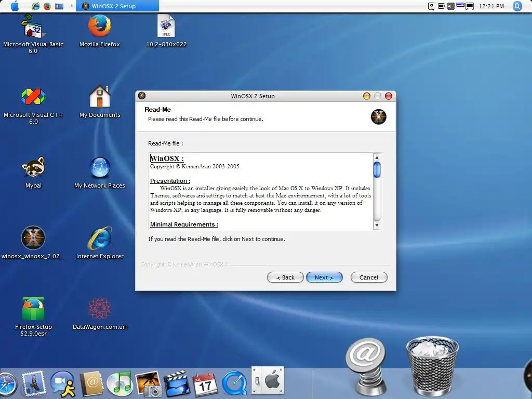Close the WinOSX 2 Setup dialog

tap(389, 96)
